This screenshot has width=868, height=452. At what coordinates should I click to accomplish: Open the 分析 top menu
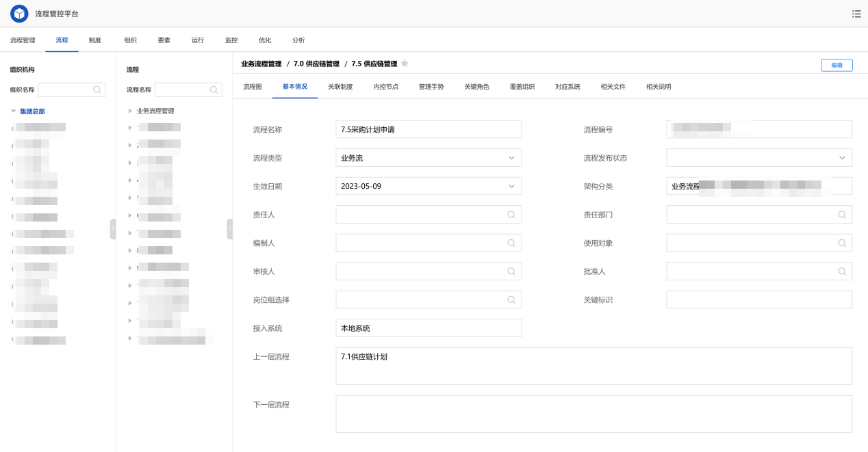point(298,40)
